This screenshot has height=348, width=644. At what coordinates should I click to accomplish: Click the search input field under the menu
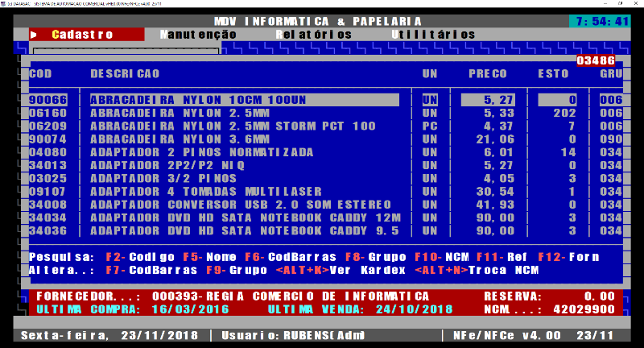(126, 52)
